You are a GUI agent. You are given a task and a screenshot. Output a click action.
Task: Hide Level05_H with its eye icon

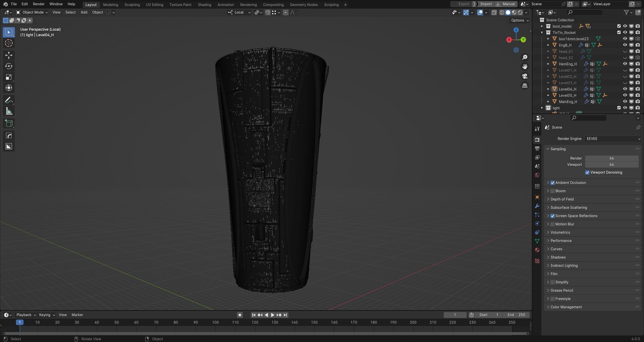[625, 95]
